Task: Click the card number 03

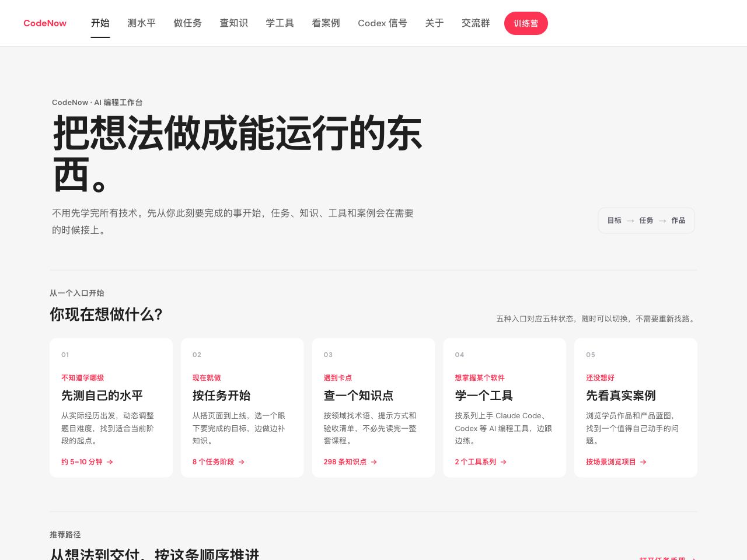Action: [x=328, y=355]
